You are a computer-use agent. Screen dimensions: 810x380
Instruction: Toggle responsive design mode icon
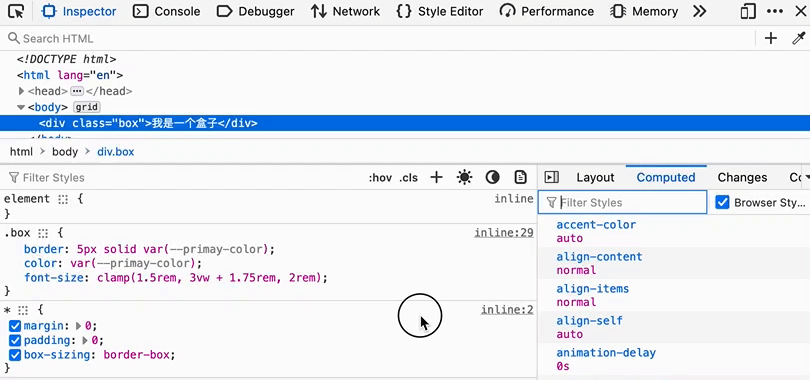(748, 11)
